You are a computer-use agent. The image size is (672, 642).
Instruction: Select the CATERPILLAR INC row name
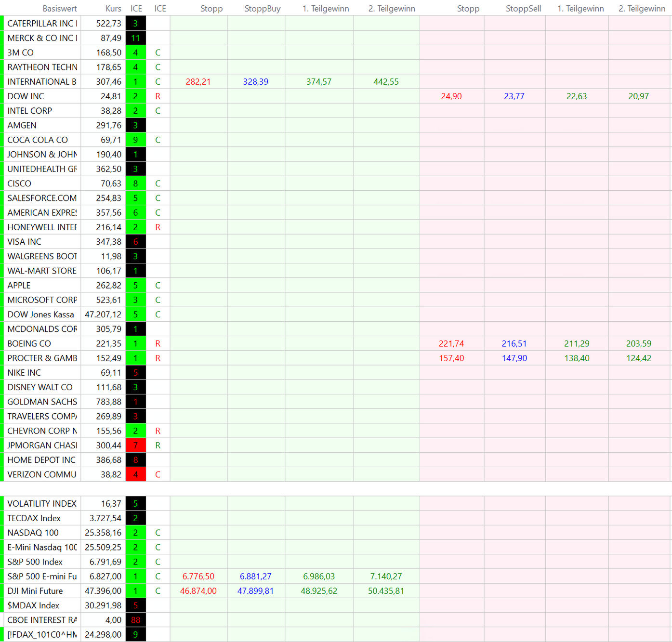pyautogui.click(x=42, y=24)
